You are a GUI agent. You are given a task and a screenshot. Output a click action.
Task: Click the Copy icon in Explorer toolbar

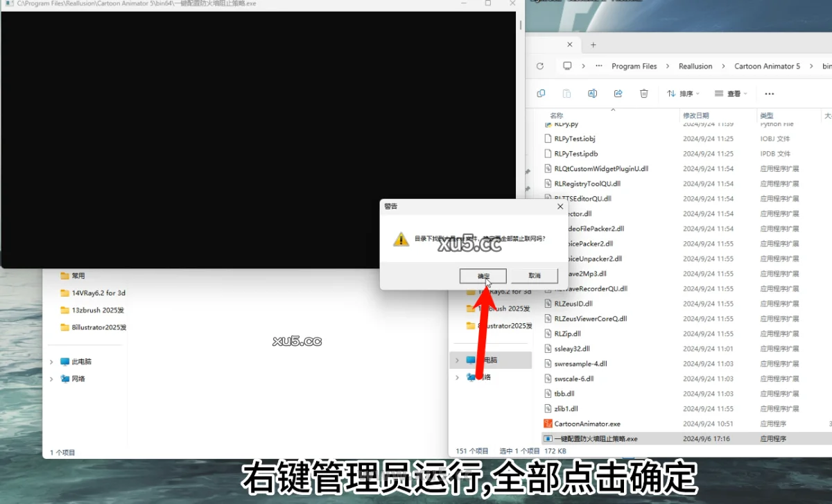[541, 93]
